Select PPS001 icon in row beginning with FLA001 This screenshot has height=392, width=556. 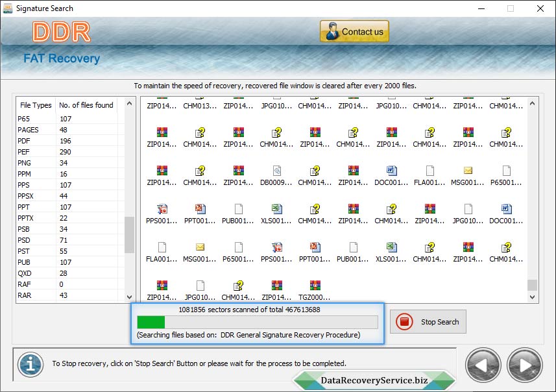276,247
